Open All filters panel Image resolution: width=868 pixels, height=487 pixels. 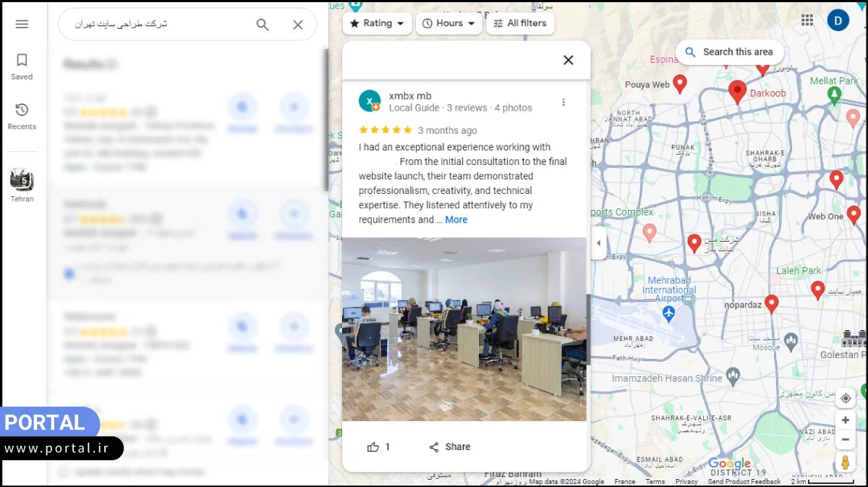[520, 23]
